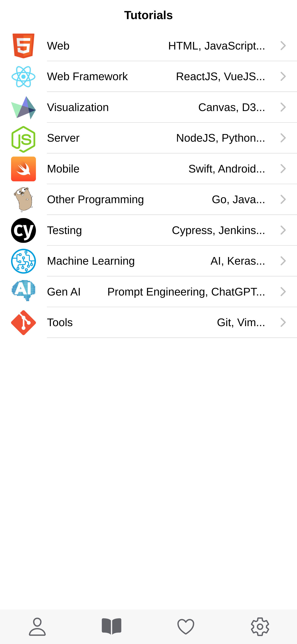The height and width of the screenshot is (644, 297).
Task: Tap the AI brain icon
Action: coord(23,290)
